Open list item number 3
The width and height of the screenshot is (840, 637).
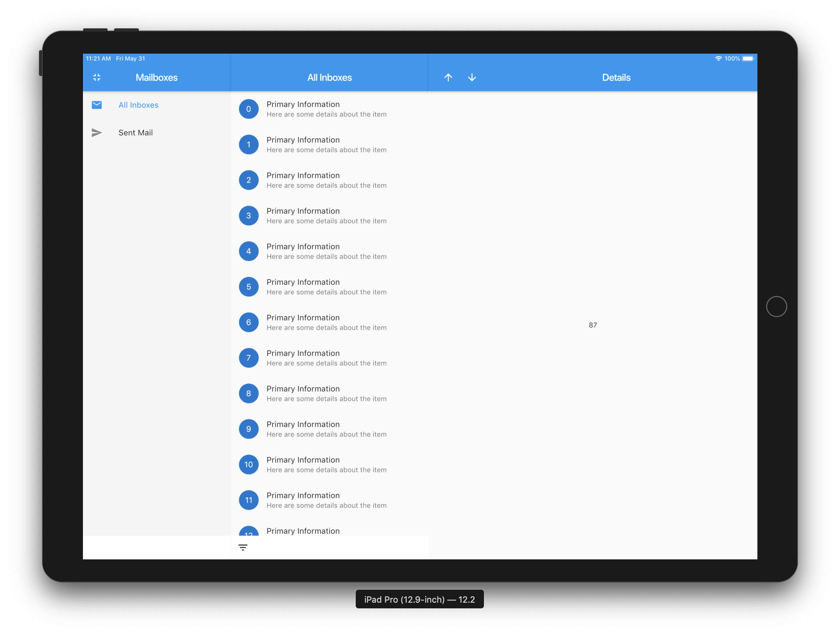pyautogui.click(x=330, y=216)
